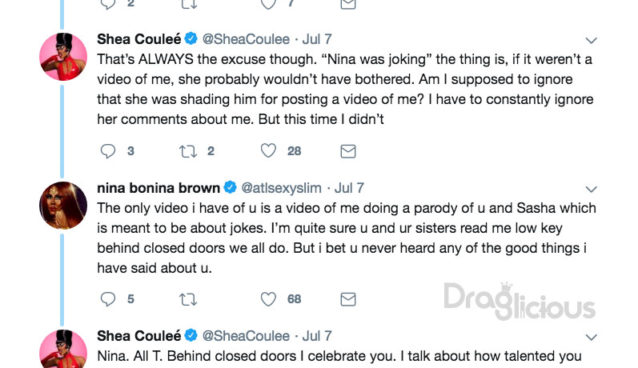Open the Jul 7 timestamp on Shea's first tweet
This screenshot has width=638, height=368.
tap(317, 39)
